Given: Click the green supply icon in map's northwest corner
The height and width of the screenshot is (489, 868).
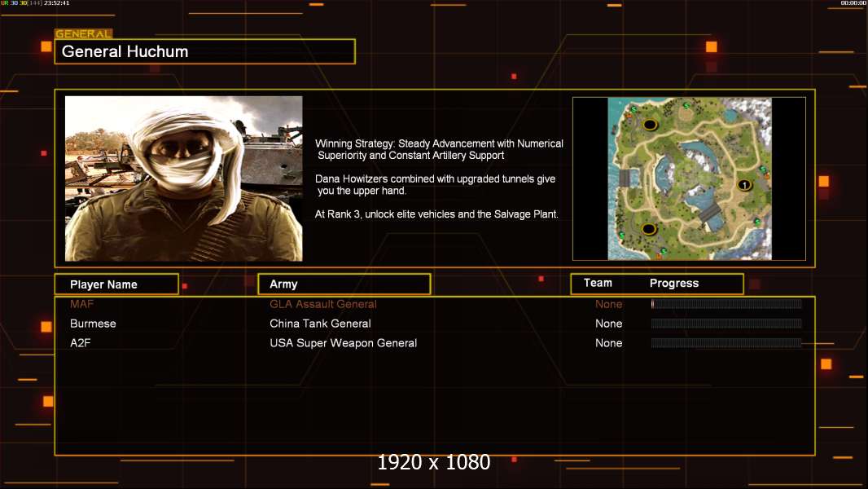Looking at the screenshot, I should point(633,109).
